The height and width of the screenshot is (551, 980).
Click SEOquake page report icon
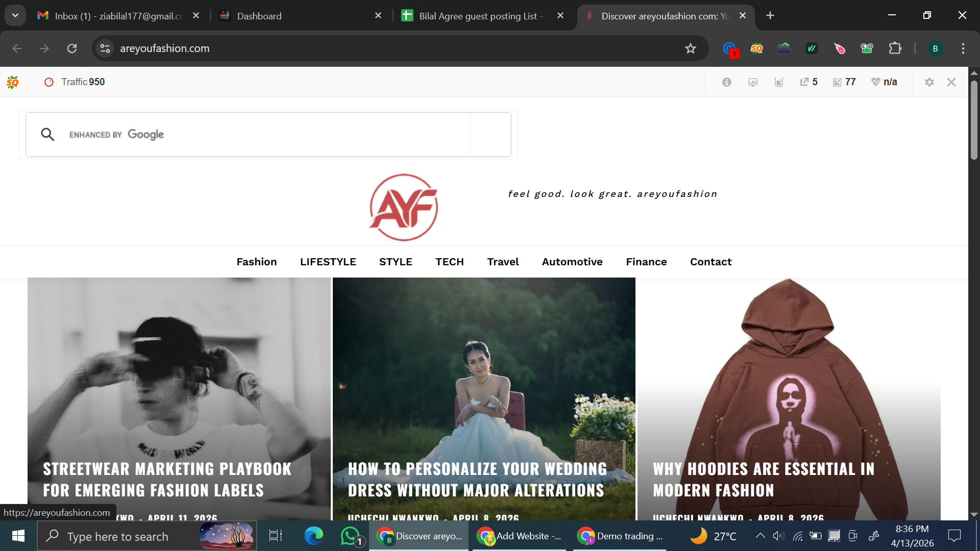[x=779, y=82]
